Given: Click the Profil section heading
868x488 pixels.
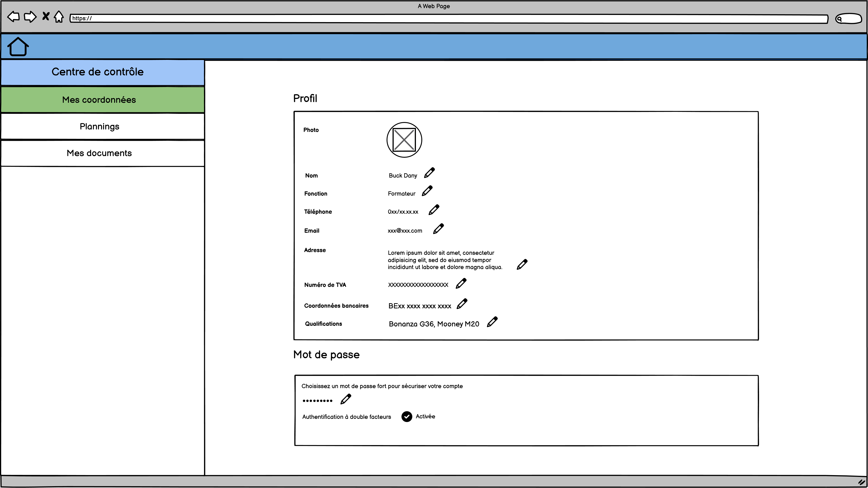Looking at the screenshot, I should tap(305, 98).
